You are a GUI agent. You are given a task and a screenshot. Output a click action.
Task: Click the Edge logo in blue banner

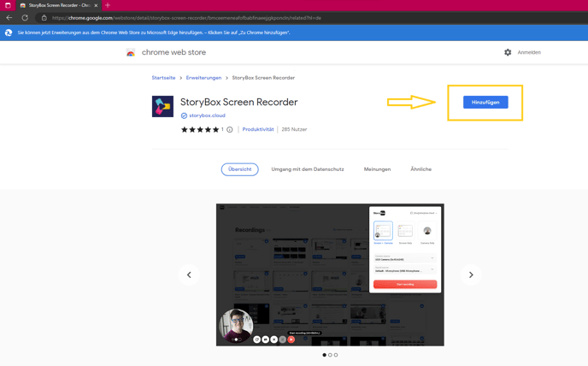point(9,32)
